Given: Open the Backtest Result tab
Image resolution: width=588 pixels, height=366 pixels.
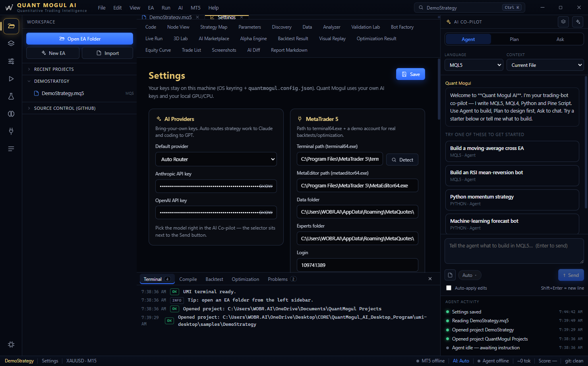Looking at the screenshot, I should click(x=293, y=39).
